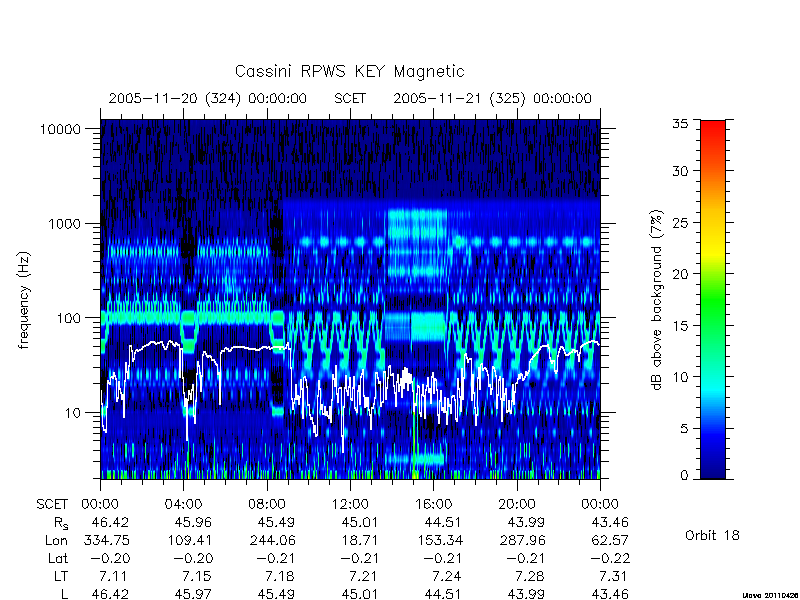Image resolution: width=800 pixels, height=600 pixels.
Task: Click the L value '45.97'
Action: point(193,594)
